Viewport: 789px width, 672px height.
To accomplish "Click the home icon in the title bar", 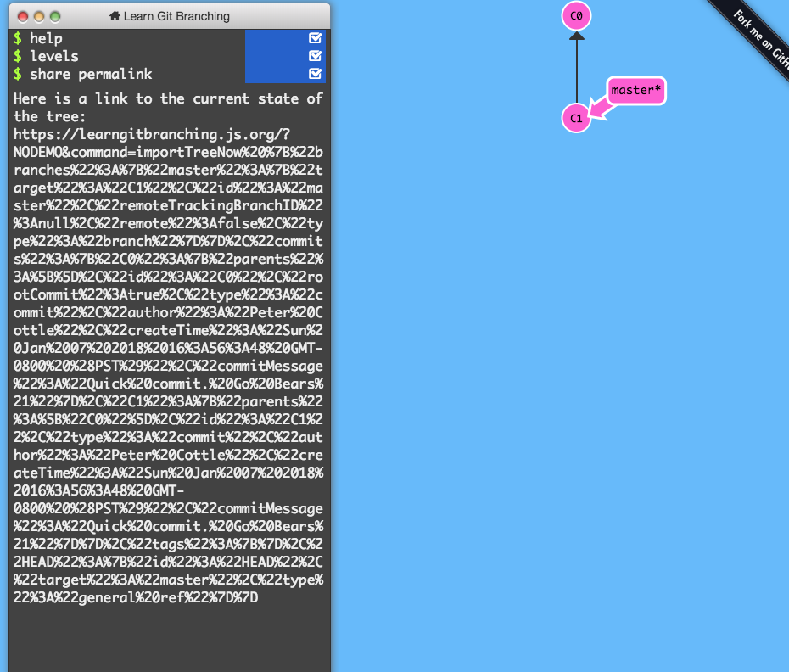I will [x=115, y=15].
